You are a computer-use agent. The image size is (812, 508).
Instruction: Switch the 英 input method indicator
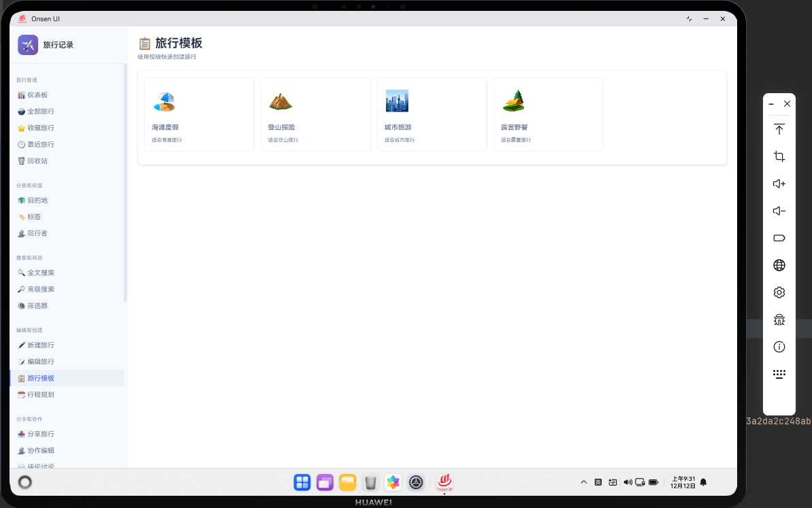598,482
